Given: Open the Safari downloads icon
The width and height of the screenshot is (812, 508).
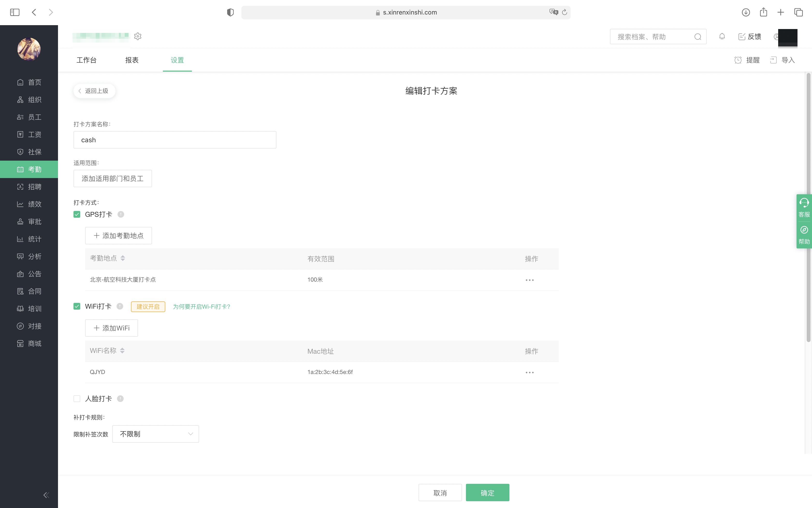Looking at the screenshot, I should pos(746,12).
